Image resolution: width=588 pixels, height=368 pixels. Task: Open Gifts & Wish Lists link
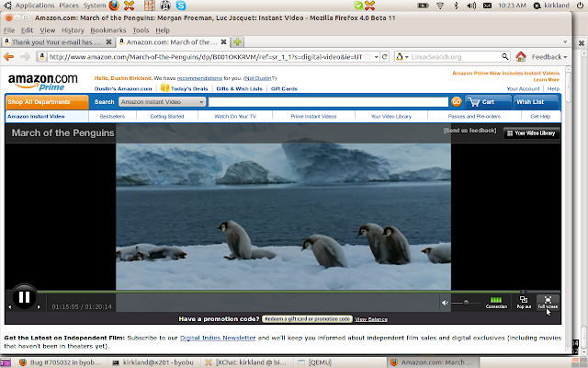tap(239, 88)
